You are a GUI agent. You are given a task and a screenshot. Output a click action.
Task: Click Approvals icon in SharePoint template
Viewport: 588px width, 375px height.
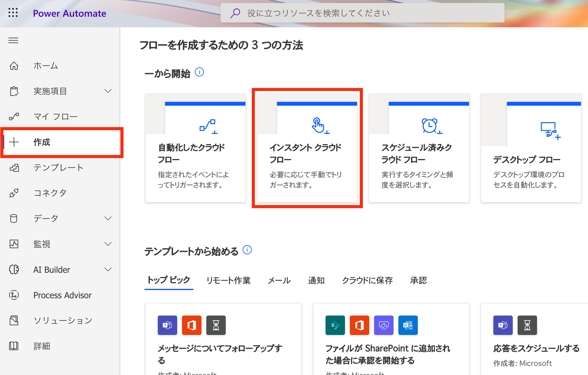384,325
